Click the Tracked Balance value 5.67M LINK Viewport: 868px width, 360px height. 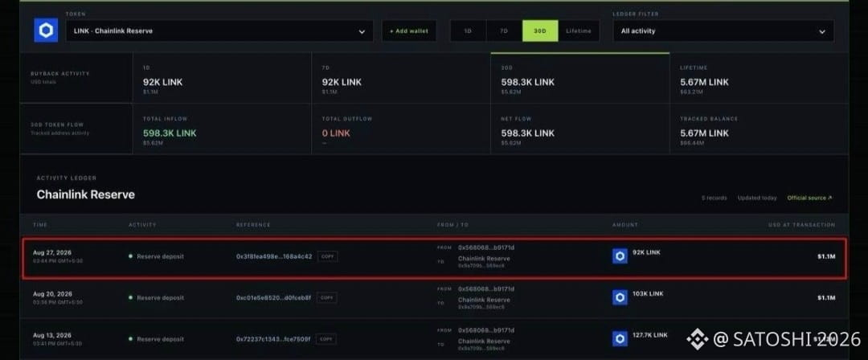pyautogui.click(x=704, y=133)
